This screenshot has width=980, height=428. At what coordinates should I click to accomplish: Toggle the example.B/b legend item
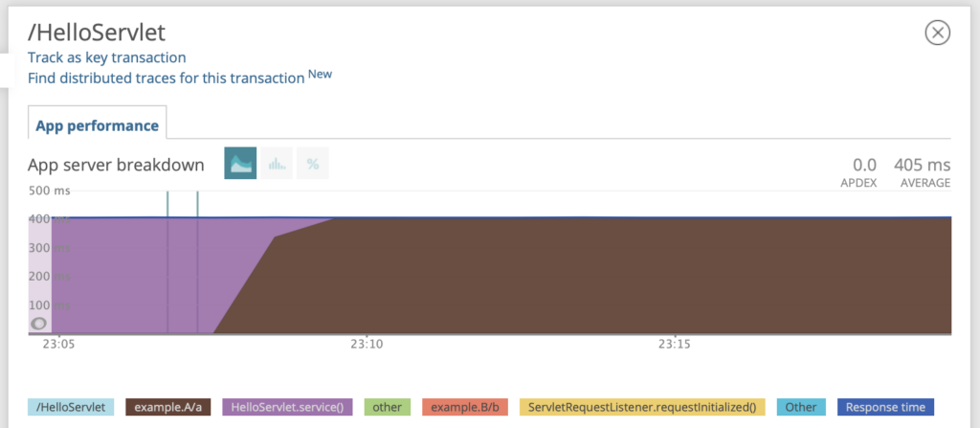coord(465,407)
